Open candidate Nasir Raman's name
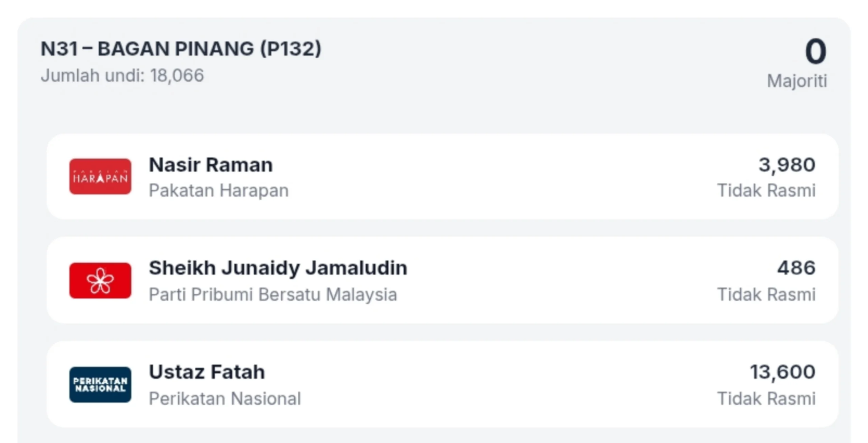The height and width of the screenshot is (443, 868). (x=211, y=165)
